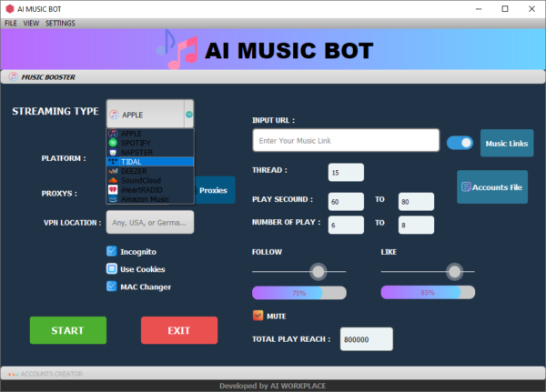Open the FILE menu

pyautogui.click(x=11, y=23)
